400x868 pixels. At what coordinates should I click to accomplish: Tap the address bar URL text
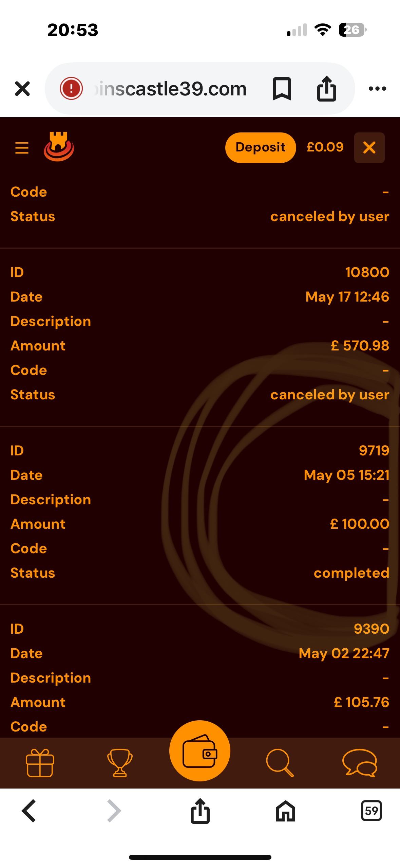pos(171,89)
